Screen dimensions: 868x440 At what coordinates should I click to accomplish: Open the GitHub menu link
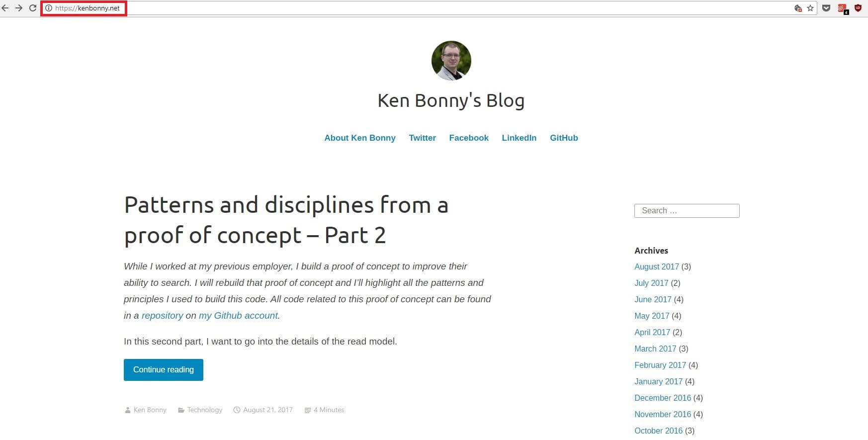[564, 138]
